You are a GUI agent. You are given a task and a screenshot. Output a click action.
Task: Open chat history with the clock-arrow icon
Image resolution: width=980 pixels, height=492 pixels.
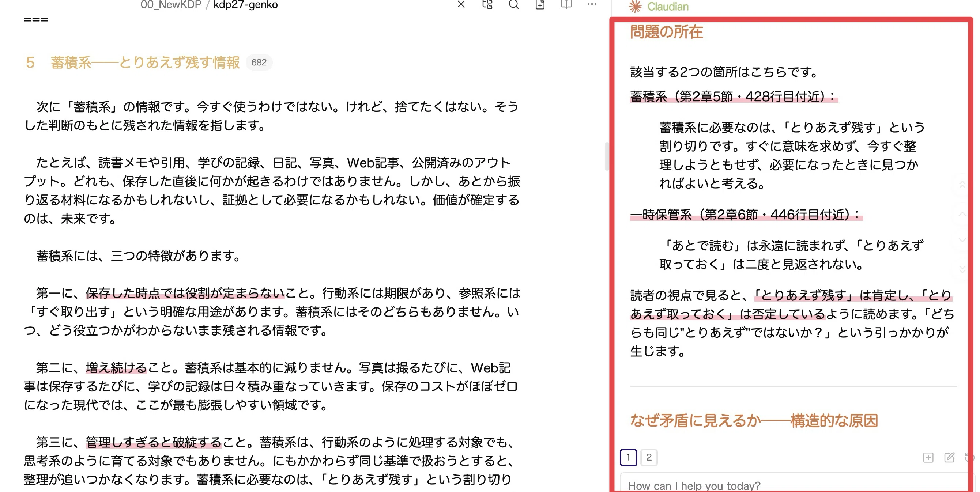point(969,457)
